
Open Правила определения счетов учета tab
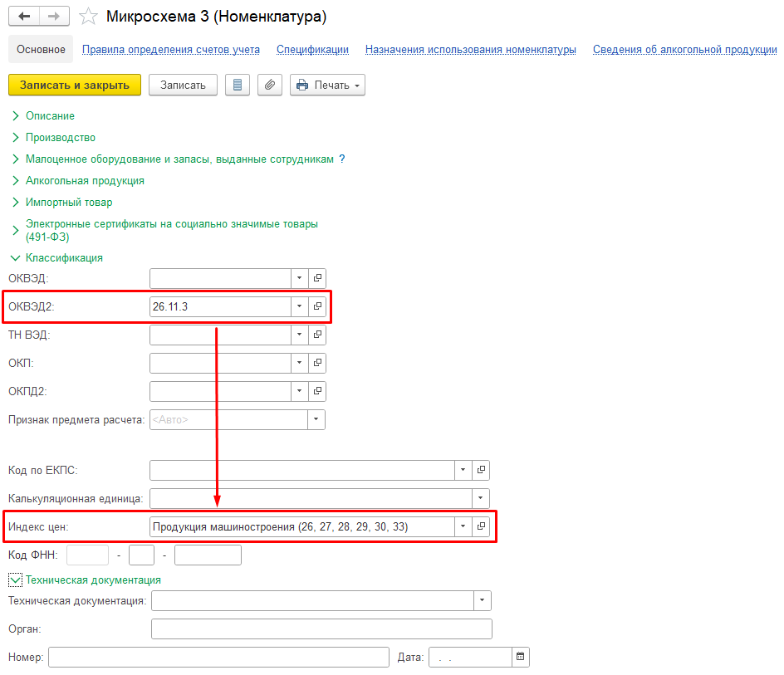point(170,50)
